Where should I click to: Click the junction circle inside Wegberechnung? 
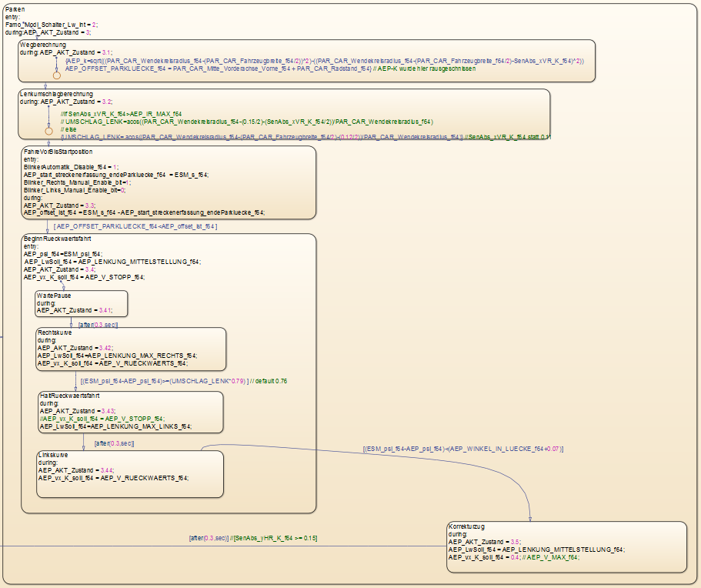click(56, 75)
